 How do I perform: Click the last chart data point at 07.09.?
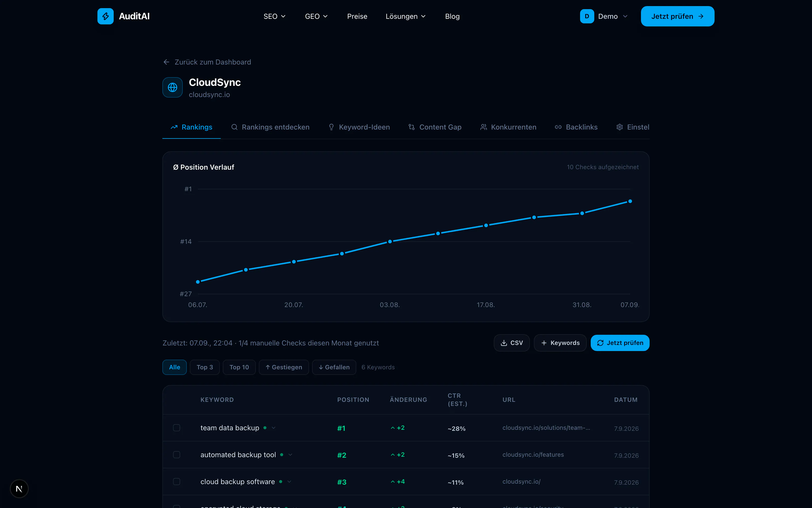click(x=630, y=201)
